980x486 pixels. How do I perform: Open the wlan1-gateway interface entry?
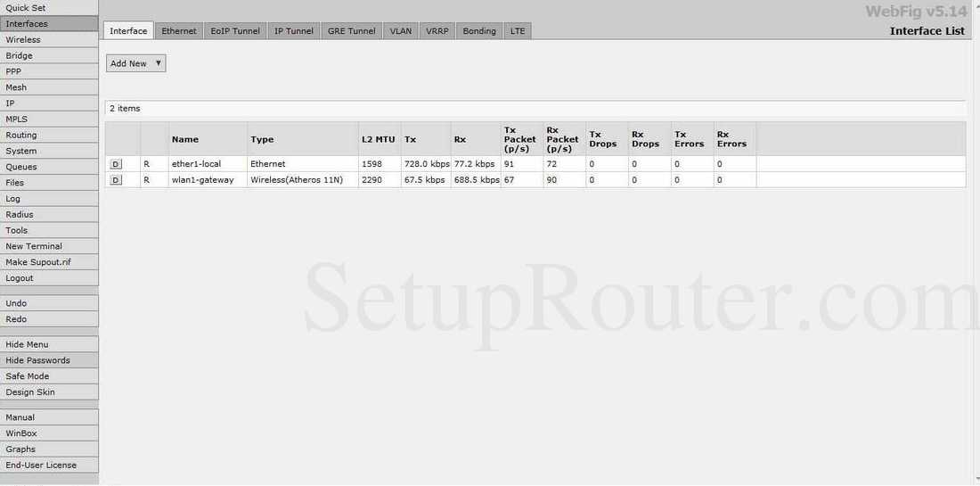pyautogui.click(x=202, y=180)
